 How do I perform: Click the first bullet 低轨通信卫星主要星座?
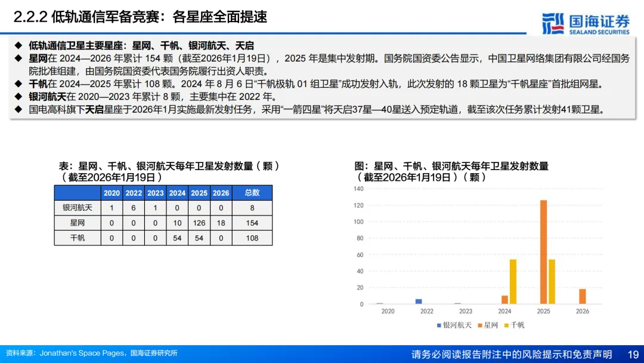141,45
